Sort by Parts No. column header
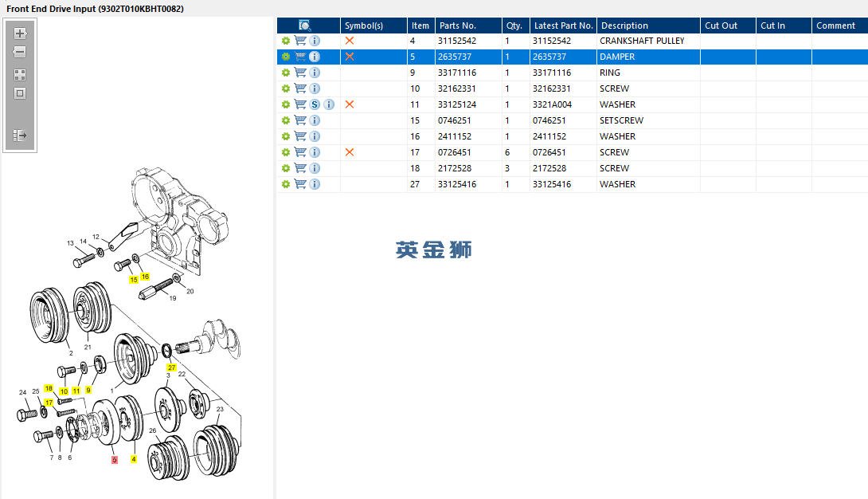 pos(468,26)
